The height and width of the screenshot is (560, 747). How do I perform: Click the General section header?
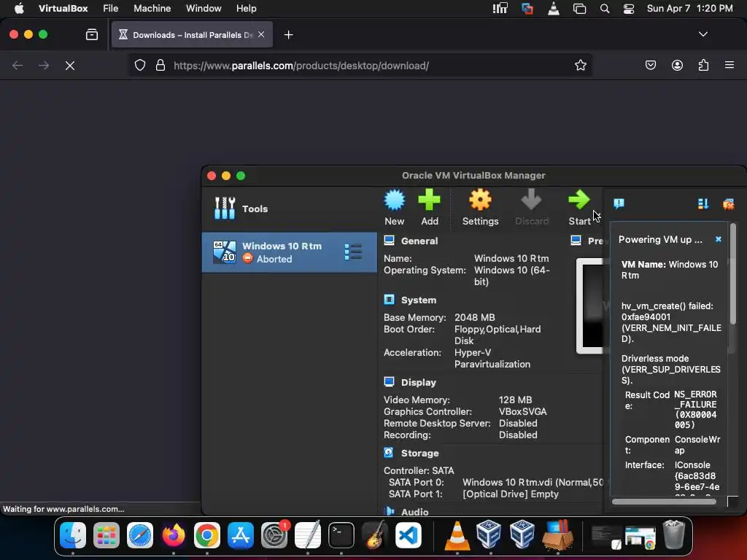point(419,241)
